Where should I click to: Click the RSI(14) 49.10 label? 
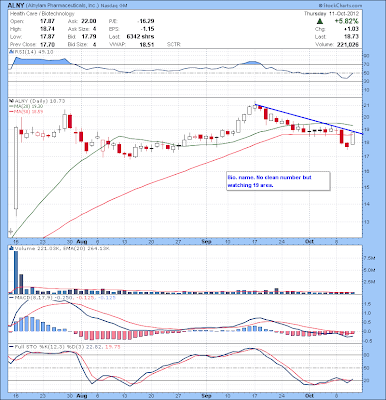(x=33, y=52)
